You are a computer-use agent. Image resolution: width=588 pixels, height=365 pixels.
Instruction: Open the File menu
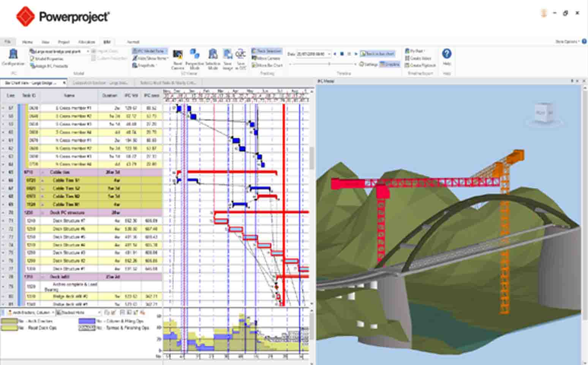point(7,41)
